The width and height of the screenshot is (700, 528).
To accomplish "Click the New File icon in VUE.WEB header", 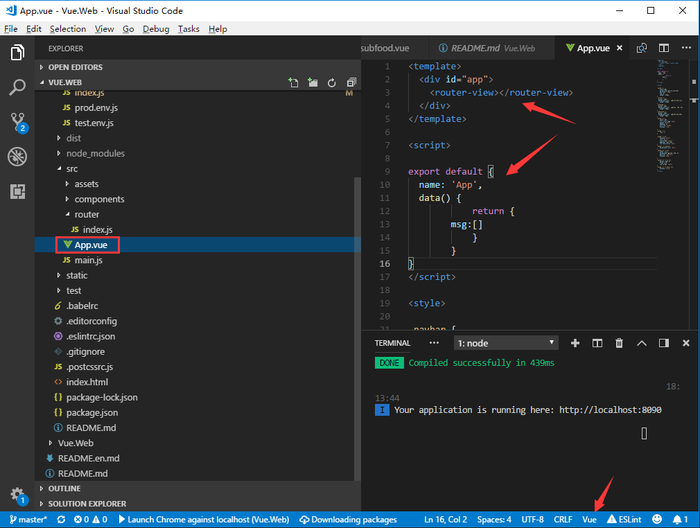I will click(x=293, y=83).
